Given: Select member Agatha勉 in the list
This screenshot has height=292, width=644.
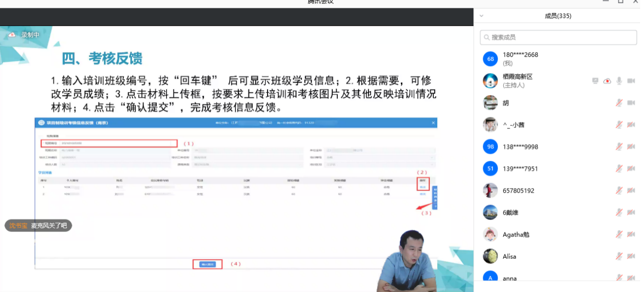Looking at the screenshot, I should click(x=516, y=235).
